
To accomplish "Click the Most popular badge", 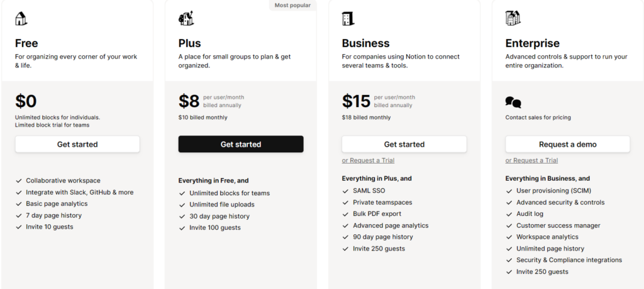I will coord(292,5).
